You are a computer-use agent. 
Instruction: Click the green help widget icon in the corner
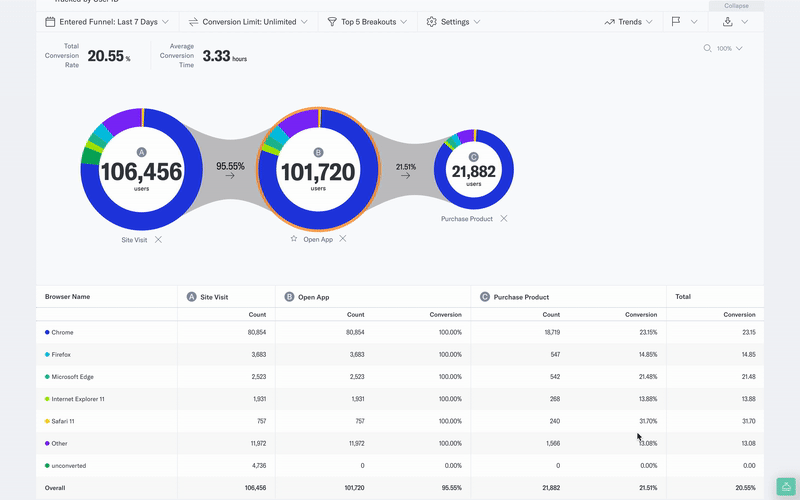pyautogui.click(x=786, y=487)
